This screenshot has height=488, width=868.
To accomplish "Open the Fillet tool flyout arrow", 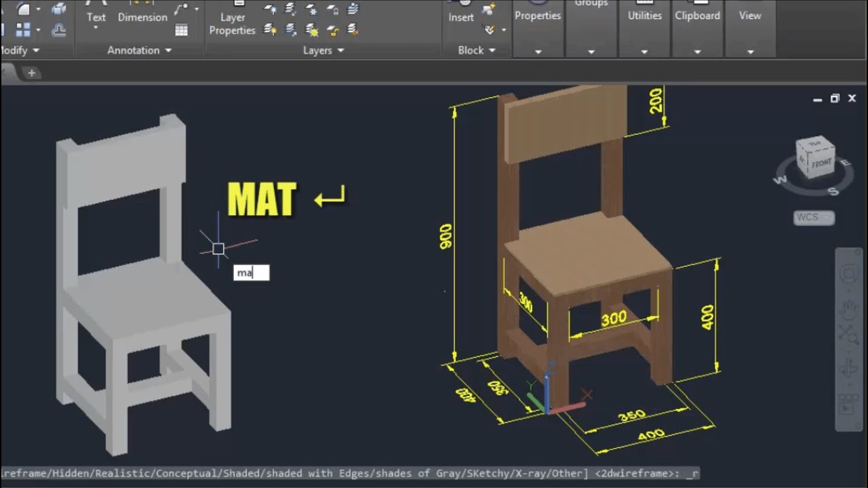I will (37, 9).
